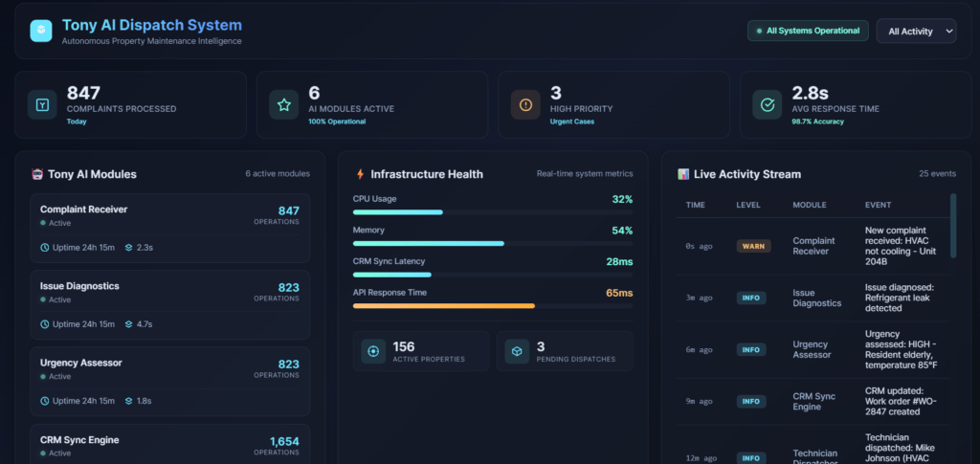
Task: Click the All Systems Operational status badge
Action: [808, 32]
